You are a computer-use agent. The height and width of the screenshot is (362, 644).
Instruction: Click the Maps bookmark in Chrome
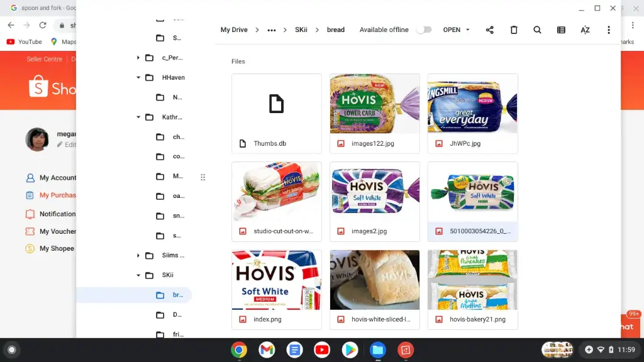click(64, 42)
